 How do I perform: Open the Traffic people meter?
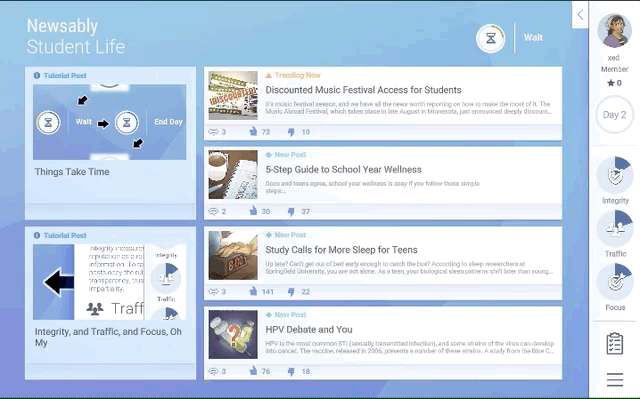[x=615, y=228]
